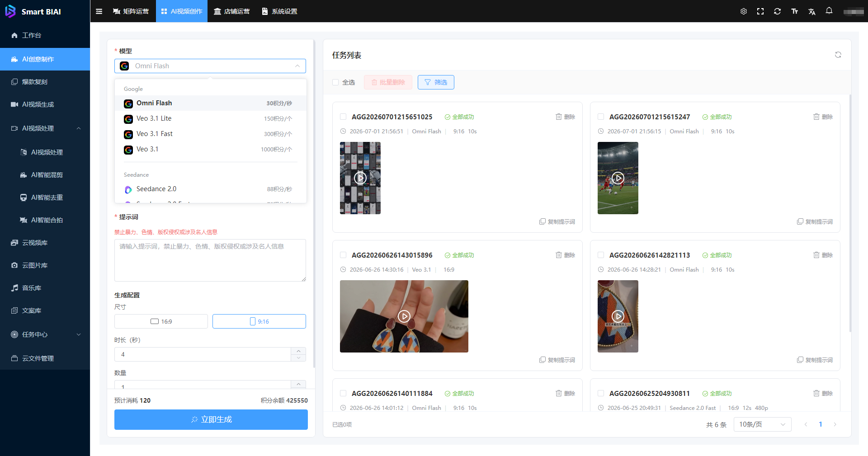868x456 pixels.
Task: Check the box for task AGG20260626142821113
Action: click(x=601, y=255)
